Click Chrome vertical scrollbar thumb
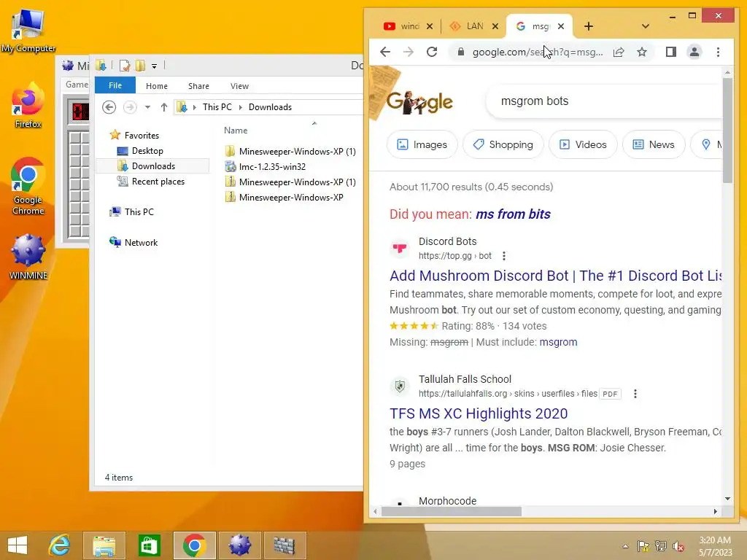The image size is (747, 560). coord(727,130)
